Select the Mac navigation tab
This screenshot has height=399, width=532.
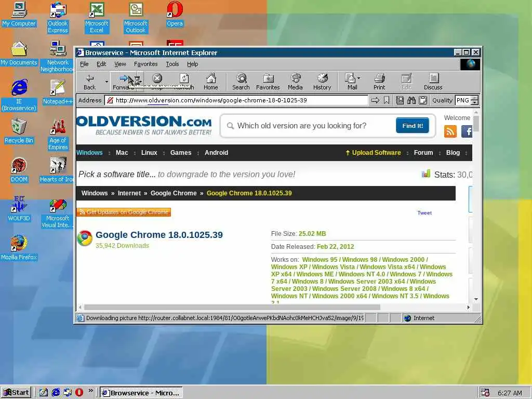pyautogui.click(x=122, y=153)
